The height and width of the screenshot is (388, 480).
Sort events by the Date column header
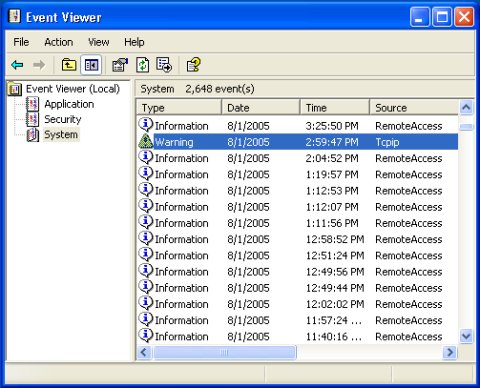261,107
